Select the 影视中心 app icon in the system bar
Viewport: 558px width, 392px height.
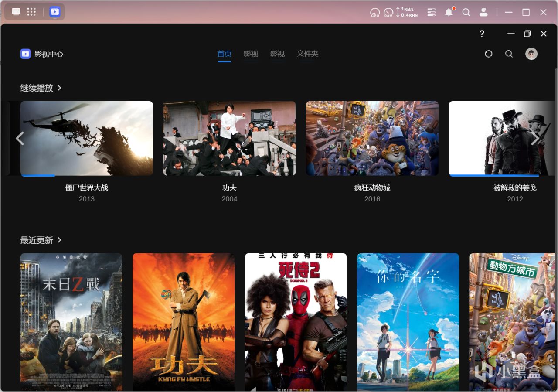pos(54,12)
